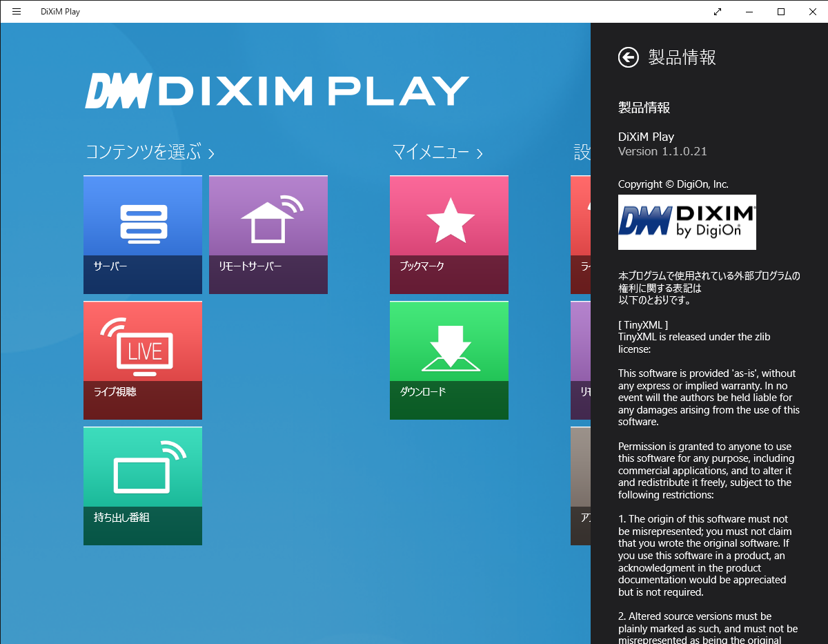Open the ダウンロード download tile

pos(448,360)
